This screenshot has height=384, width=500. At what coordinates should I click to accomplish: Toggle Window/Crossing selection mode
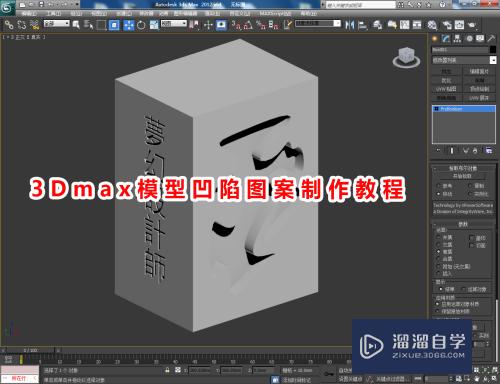(114, 25)
